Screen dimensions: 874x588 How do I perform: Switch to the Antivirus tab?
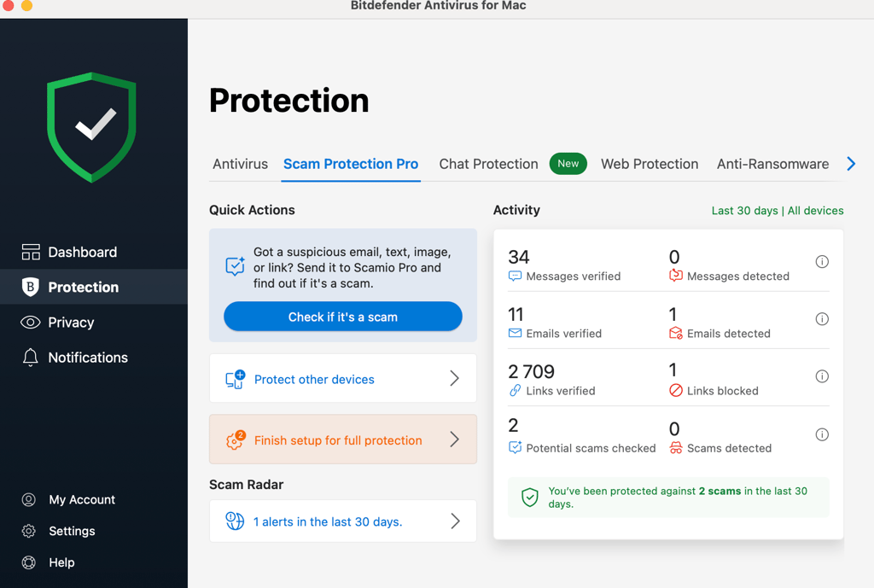coord(240,164)
